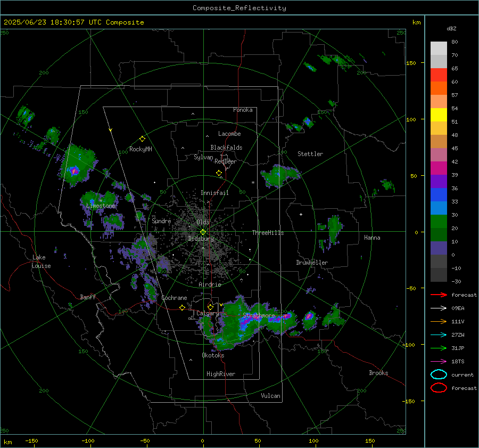Click the Innisfail town label
Screen dimensions: 479x448
(x=214, y=193)
